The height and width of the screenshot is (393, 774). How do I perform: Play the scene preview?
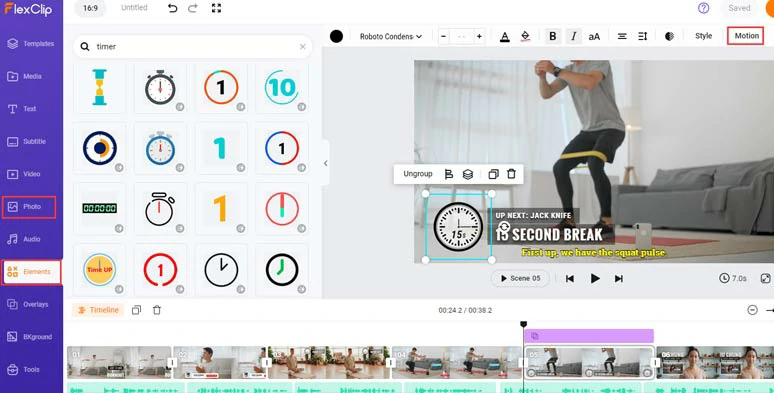tap(595, 278)
